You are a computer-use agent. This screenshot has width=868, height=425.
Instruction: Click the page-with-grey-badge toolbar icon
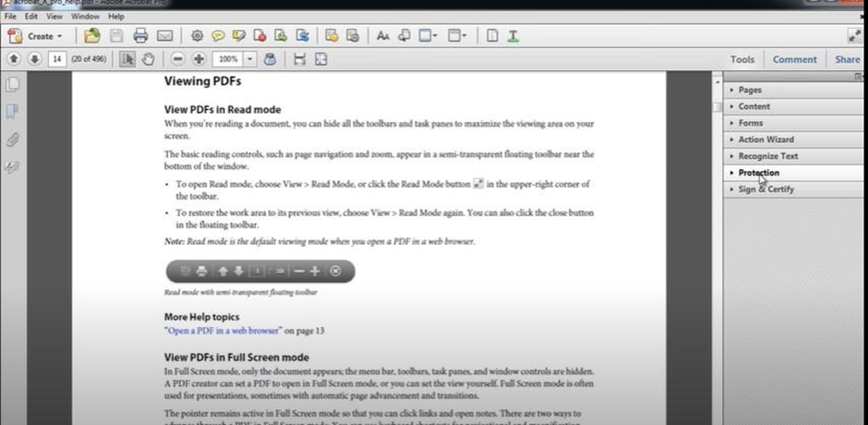pyautogui.click(x=353, y=37)
